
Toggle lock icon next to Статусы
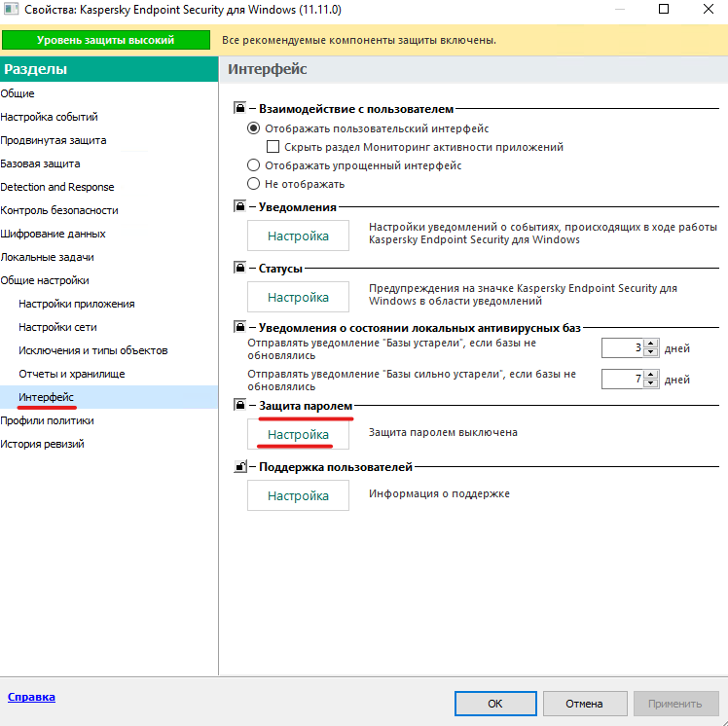tap(239, 268)
